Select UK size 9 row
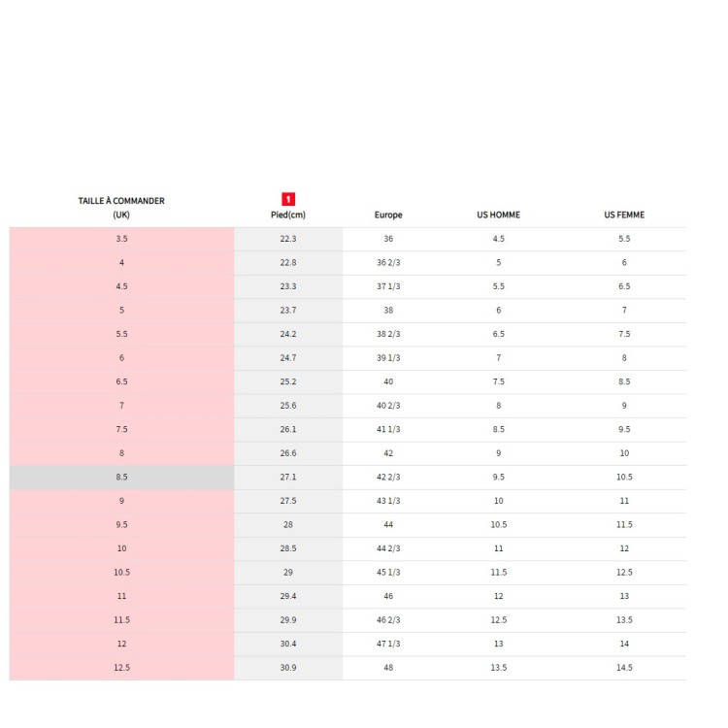Image resolution: width=728 pixels, height=728 pixels. (121, 501)
